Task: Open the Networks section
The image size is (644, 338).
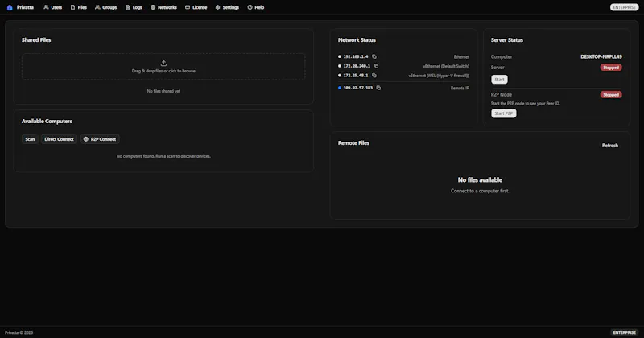Action: (163, 7)
